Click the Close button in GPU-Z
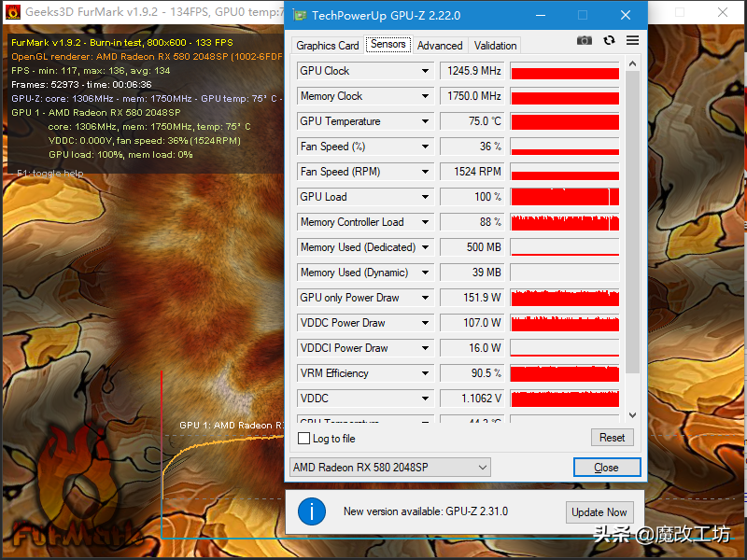This screenshot has height=560, width=747. (606, 468)
